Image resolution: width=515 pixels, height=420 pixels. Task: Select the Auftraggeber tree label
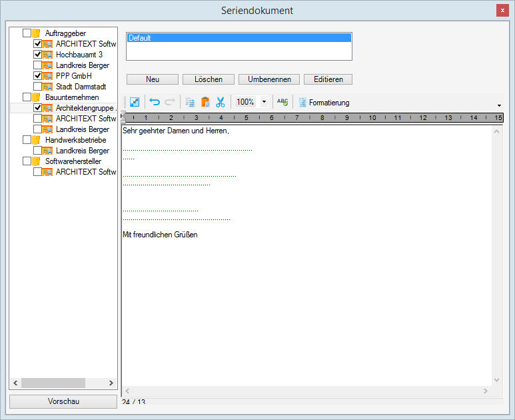pos(65,33)
